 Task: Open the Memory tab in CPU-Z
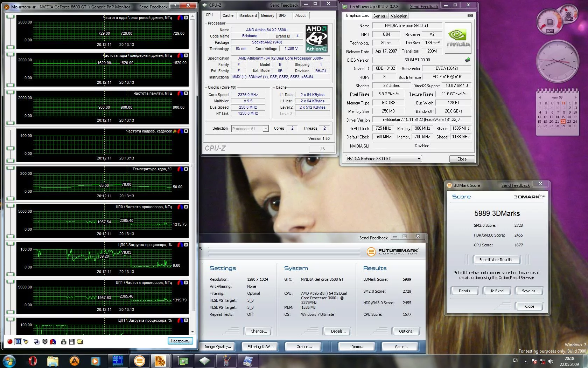(268, 15)
